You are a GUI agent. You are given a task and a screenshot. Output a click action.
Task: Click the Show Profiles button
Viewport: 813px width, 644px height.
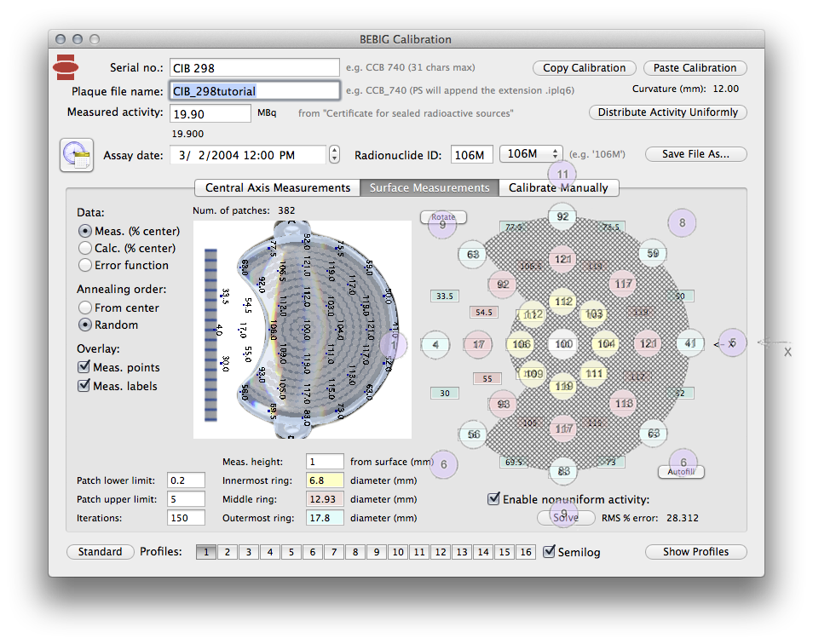point(695,552)
